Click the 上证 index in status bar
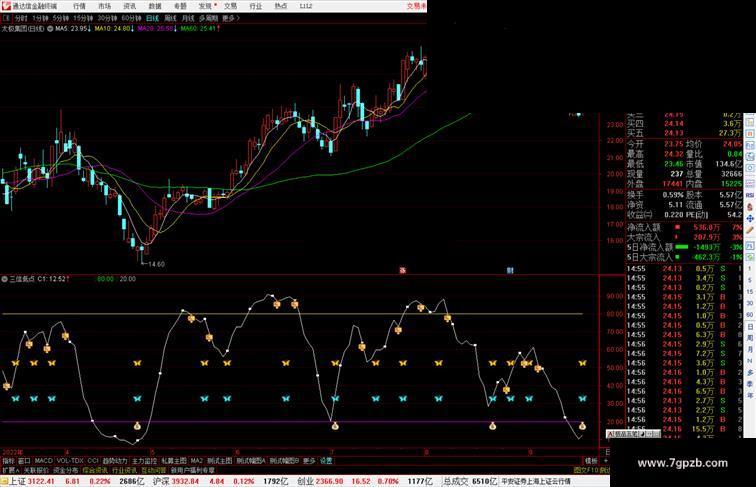The image size is (756, 487). (17, 481)
